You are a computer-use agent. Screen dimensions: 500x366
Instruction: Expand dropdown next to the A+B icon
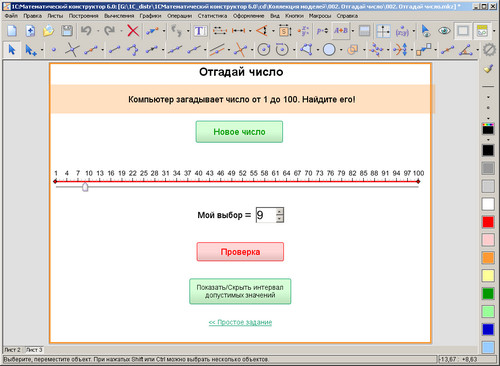coord(353,31)
